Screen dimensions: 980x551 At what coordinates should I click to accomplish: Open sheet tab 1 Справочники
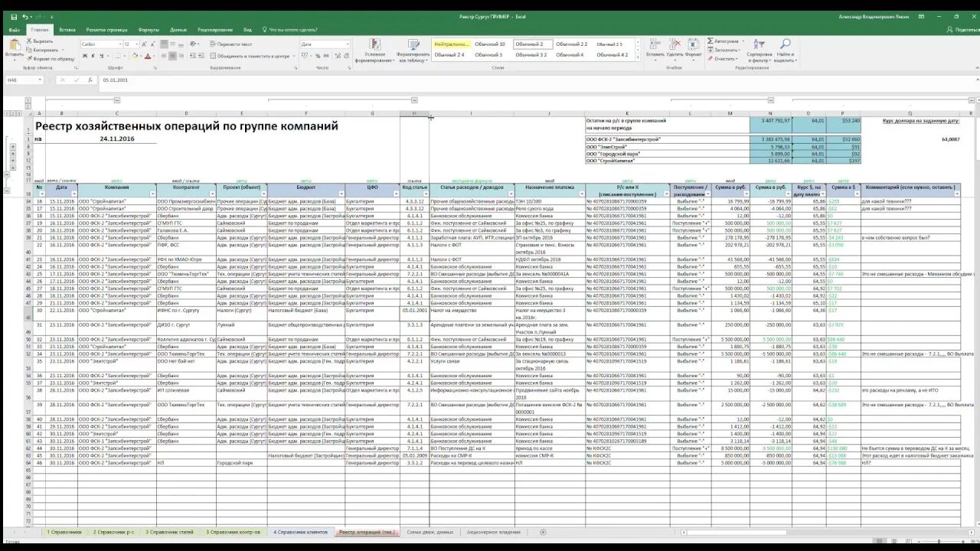tap(64, 531)
